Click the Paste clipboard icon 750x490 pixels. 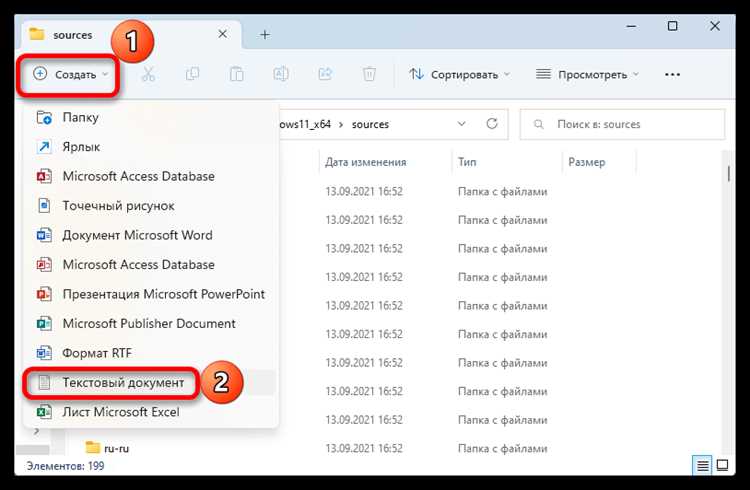point(236,74)
